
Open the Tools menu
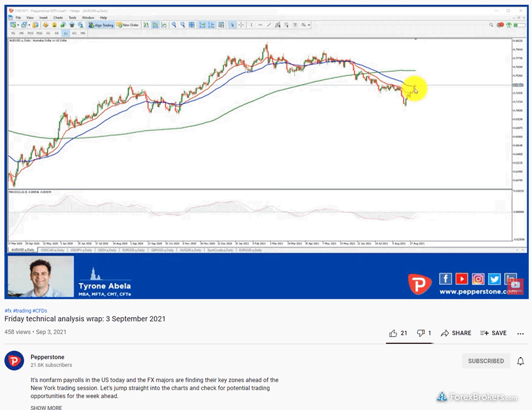73,18
